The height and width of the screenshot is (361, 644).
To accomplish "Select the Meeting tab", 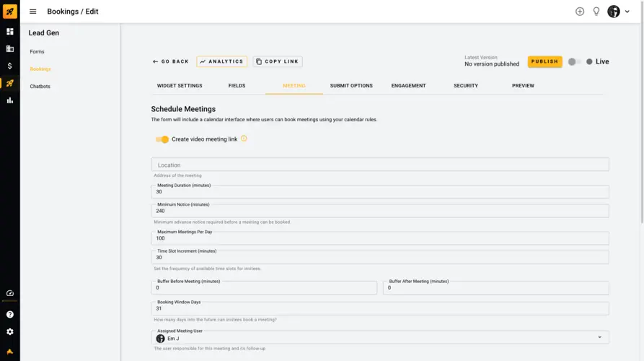I will click(294, 85).
